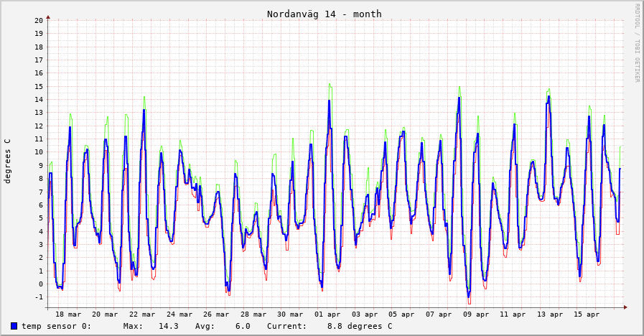This screenshot has height=336, width=644.
Task: Click the '24 mar' date label
Action: click(x=179, y=314)
